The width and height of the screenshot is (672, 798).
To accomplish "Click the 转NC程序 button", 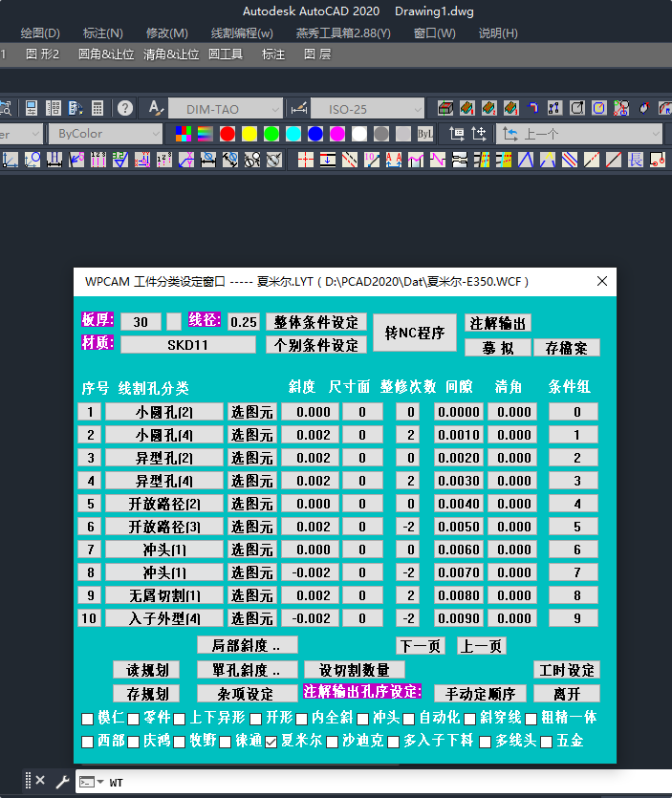I will click(x=415, y=333).
